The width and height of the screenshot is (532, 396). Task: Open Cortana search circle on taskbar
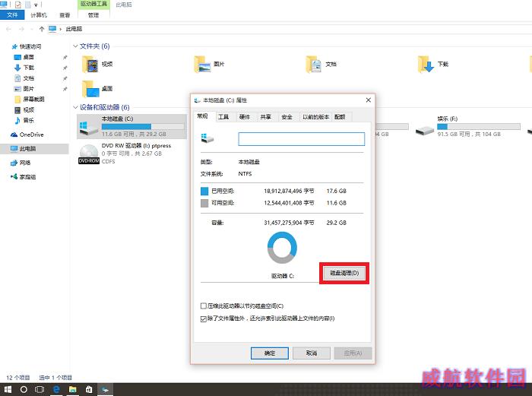click(24, 389)
